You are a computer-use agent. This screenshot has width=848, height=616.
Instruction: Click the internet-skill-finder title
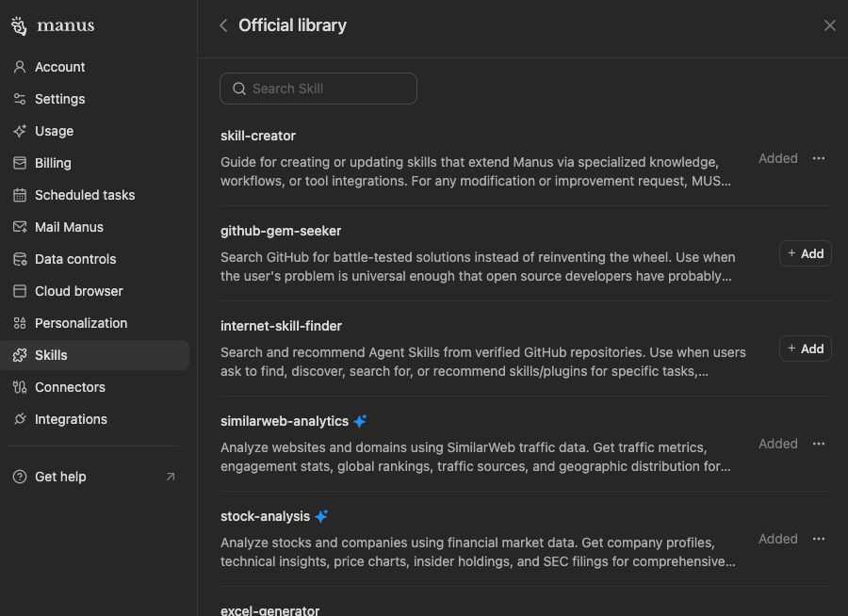(x=281, y=326)
